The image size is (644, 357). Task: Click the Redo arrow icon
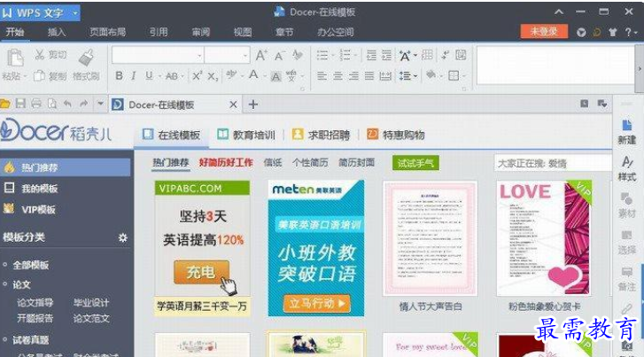point(84,104)
